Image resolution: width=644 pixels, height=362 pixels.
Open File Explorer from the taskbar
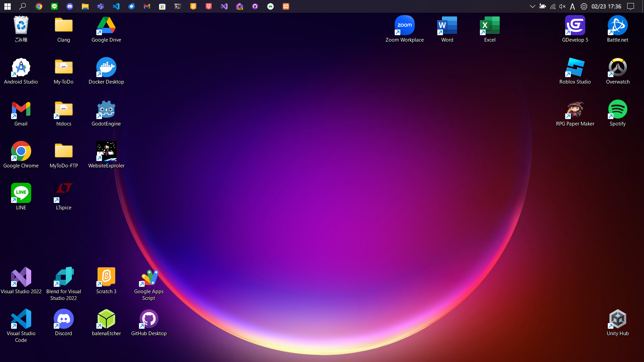[85, 6]
